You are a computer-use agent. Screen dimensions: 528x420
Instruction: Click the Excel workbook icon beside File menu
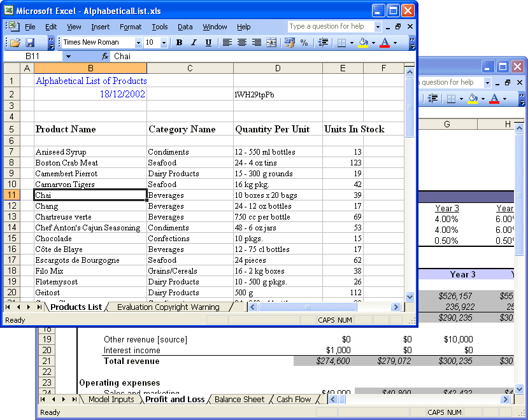click(14, 26)
